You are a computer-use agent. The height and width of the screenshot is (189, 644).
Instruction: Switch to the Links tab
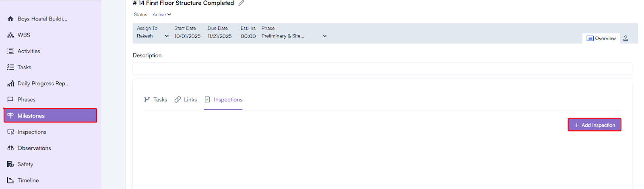tap(186, 100)
